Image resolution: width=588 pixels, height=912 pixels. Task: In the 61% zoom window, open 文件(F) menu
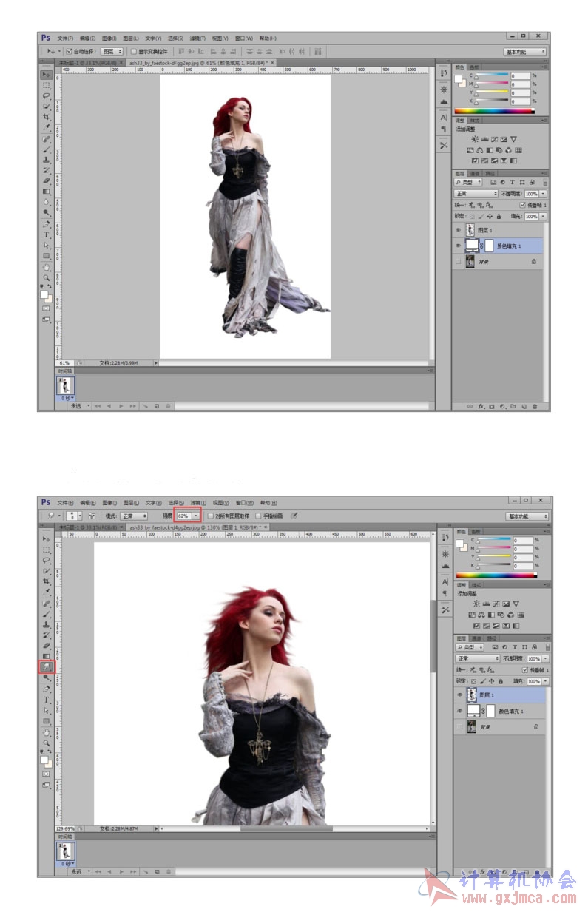66,38
